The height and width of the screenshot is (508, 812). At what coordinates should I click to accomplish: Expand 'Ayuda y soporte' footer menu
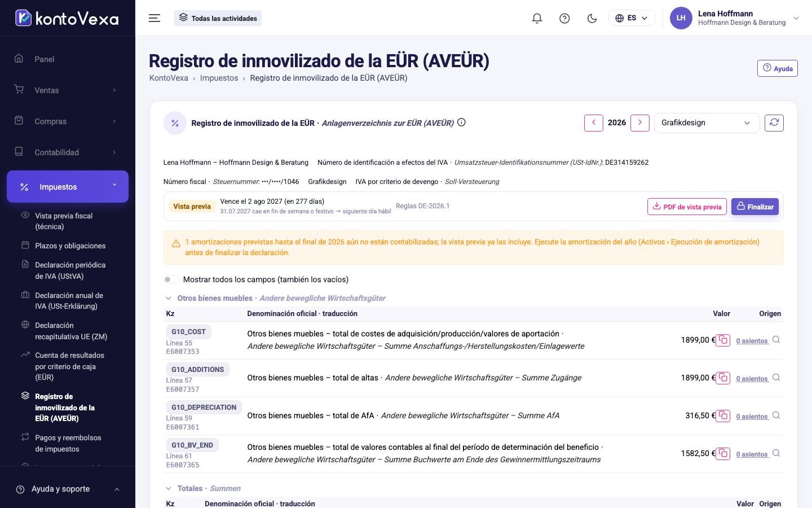coord(68,489)
